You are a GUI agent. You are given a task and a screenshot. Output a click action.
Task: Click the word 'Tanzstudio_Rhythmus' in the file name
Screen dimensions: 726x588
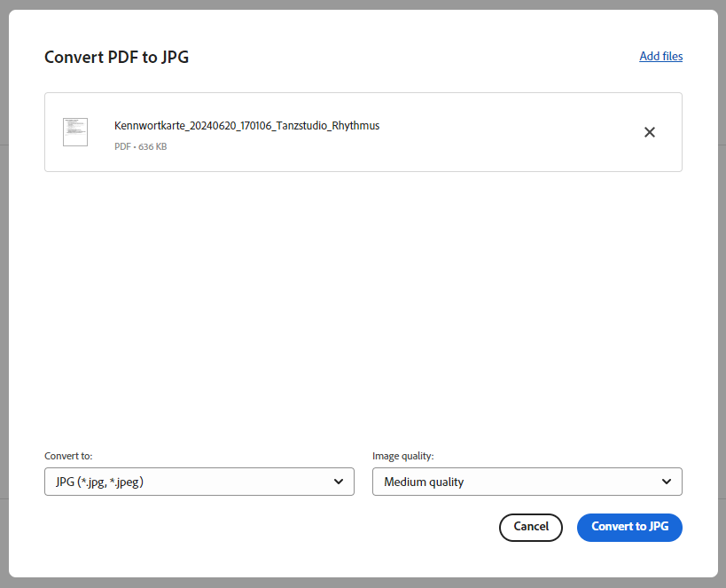(328, 126)
